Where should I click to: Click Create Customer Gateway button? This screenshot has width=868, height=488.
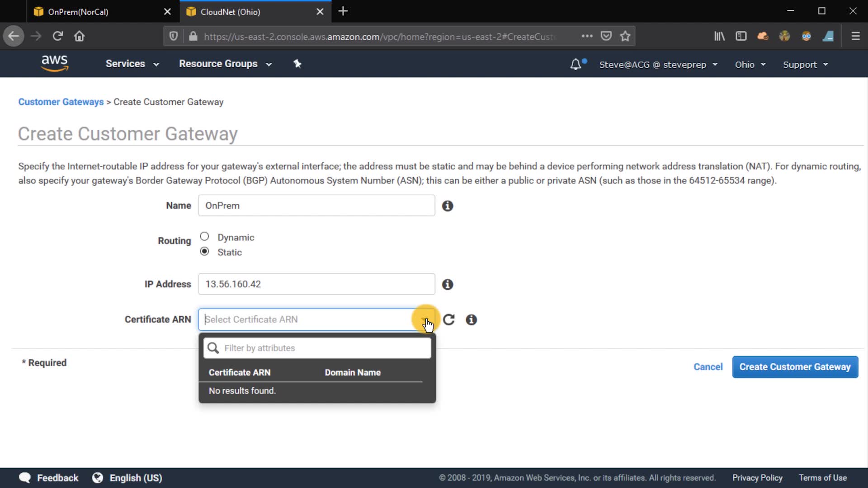pos(795,367)
